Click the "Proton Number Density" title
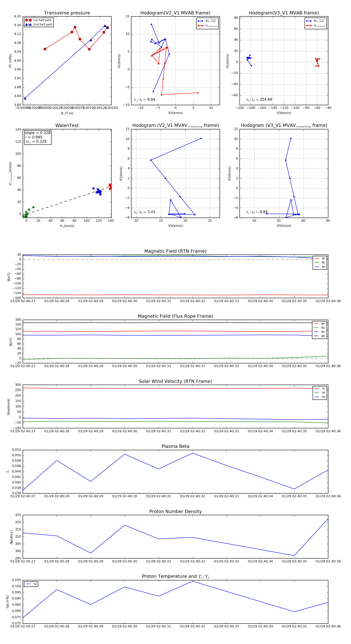Image resolution: width=351 pixels, height=644 pixels. tap(175, 512)
